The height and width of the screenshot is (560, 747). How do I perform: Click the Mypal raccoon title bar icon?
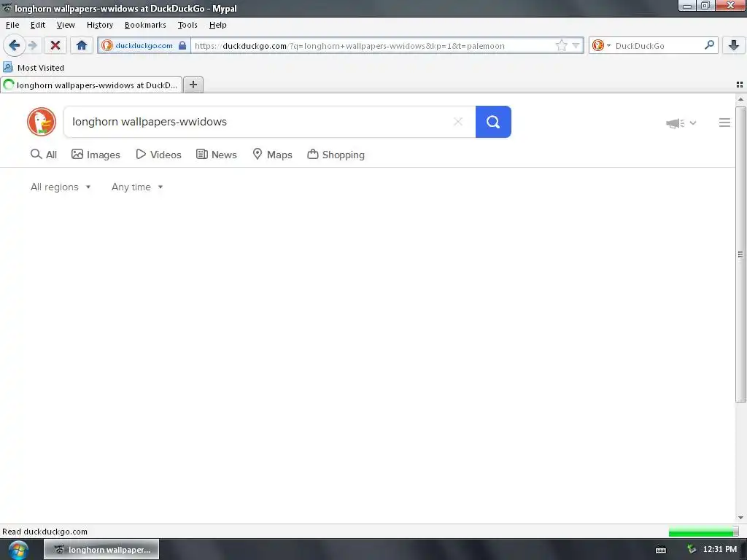click(x=7, y=7)
